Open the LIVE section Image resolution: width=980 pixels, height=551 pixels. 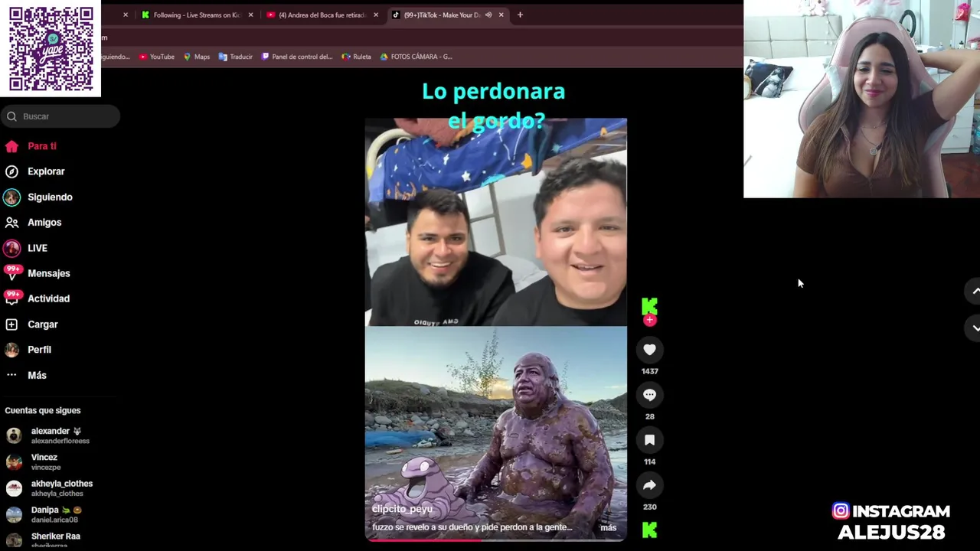25,248
